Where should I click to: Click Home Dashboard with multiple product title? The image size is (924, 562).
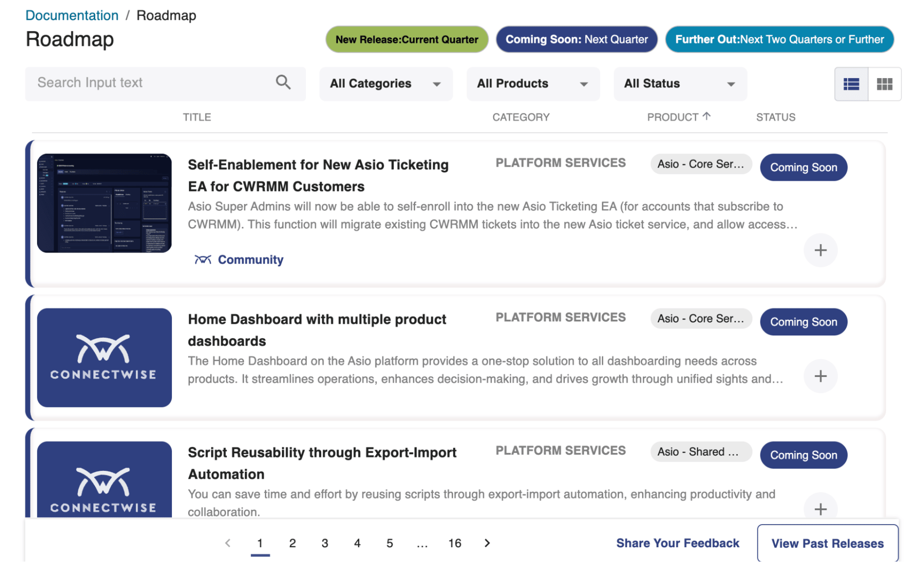[317, 330]
